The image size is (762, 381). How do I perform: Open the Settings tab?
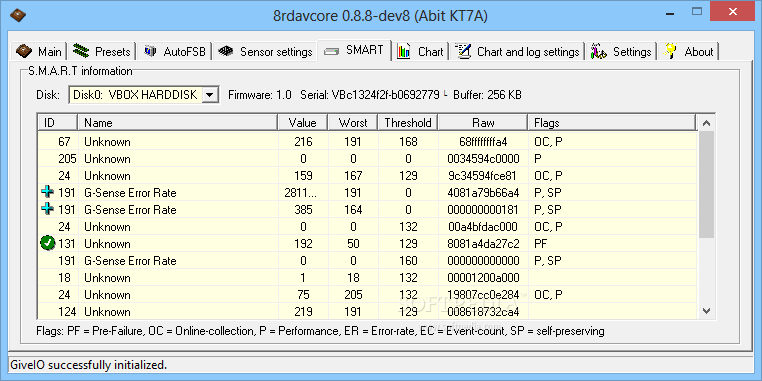click(x=621, y=51)
